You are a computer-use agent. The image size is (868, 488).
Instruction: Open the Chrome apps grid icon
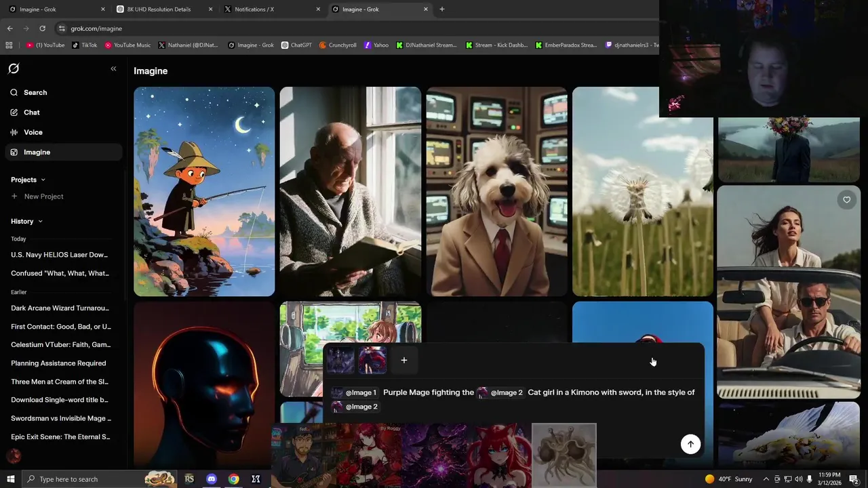[x=9, y=45]
